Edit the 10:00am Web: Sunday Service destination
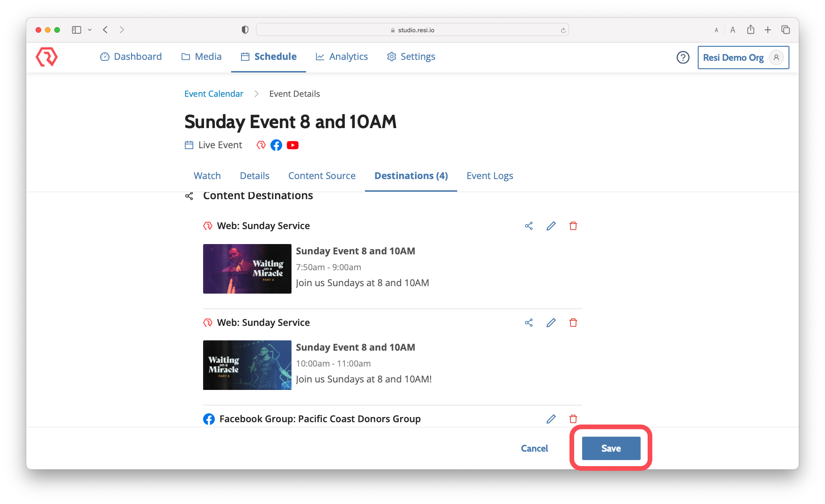 coord(551,323)
